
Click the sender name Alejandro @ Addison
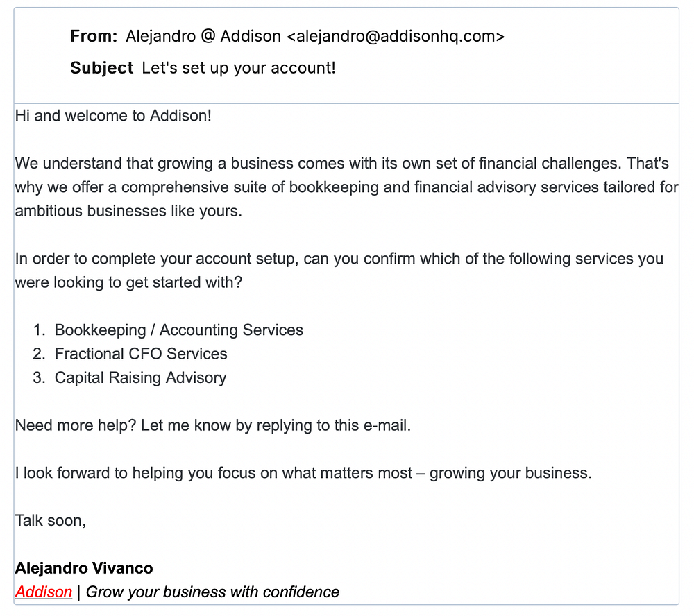pos(203,36)
